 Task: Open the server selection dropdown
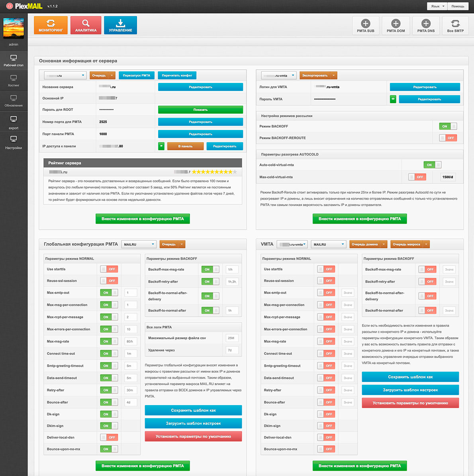[65, 75]
